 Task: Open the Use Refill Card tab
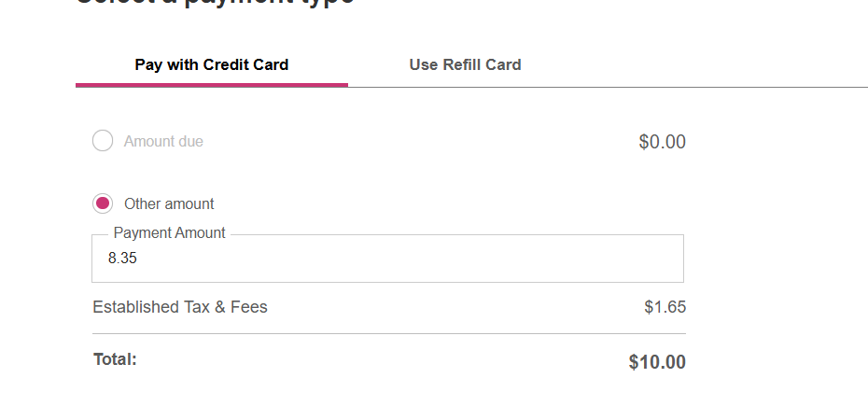[465, 64]
